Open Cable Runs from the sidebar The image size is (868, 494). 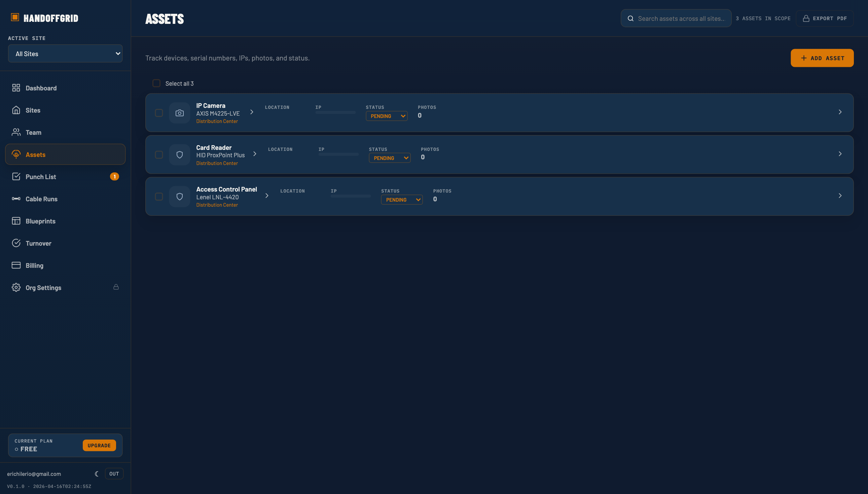pos(41,199)
